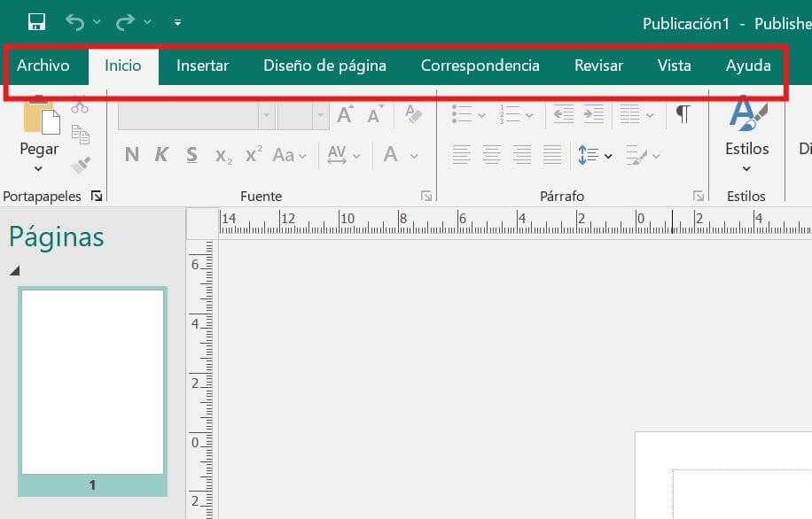The height and width of the screenshot is (519, 812).
Task: Click the Cut scissors icon
Action: point(80,105)
